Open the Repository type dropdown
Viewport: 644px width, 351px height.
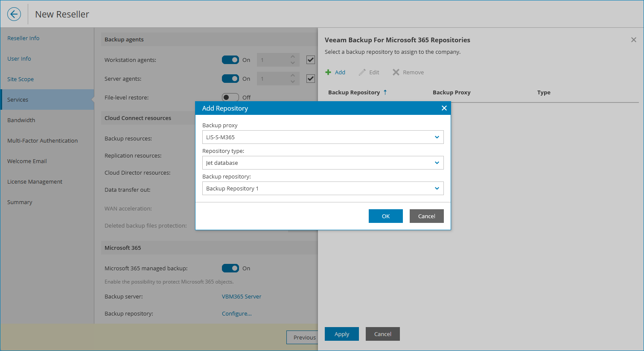pyautogui.click(x=323, y=163)
